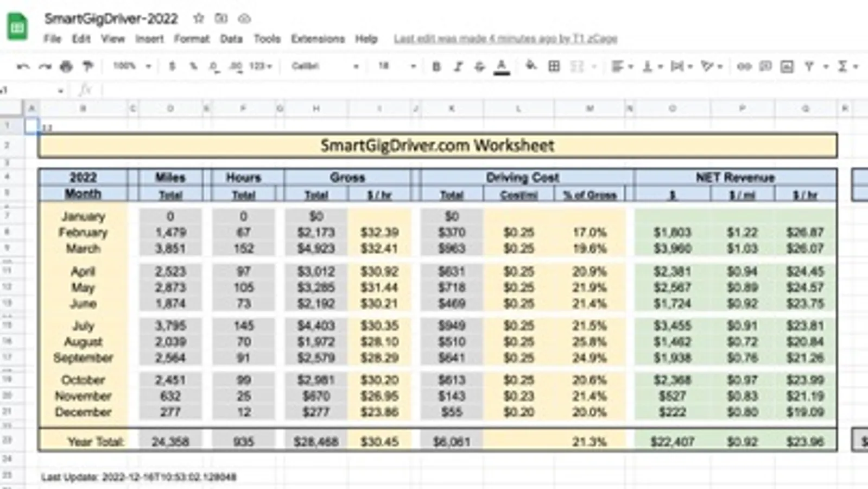Insert a chart from the toolbar
The width and height of the screenshot is (868, 489).
[x=787, y=66]
